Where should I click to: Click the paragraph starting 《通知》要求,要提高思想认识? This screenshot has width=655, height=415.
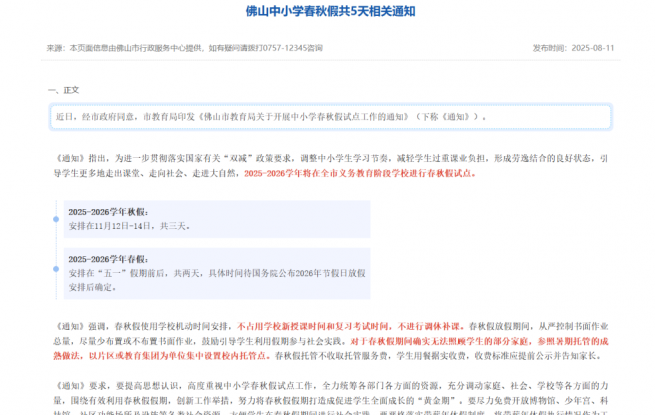330,399
